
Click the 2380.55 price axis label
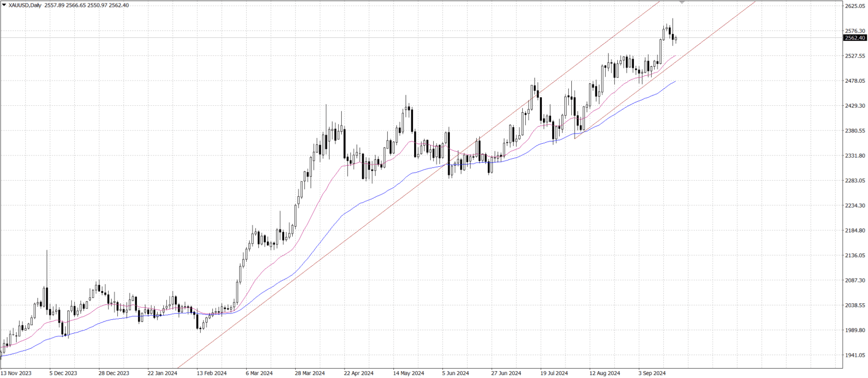855,131
